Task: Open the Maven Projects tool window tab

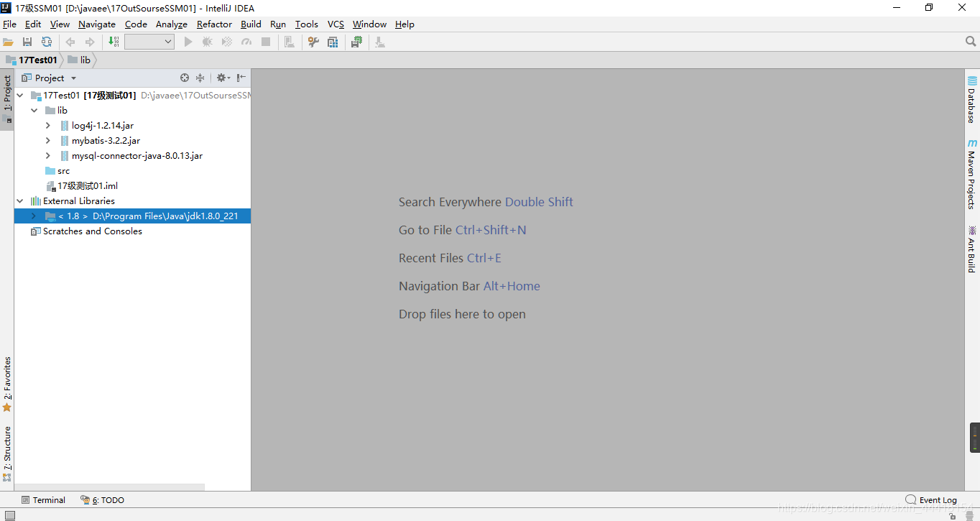Action: click(x=971, y=174)
